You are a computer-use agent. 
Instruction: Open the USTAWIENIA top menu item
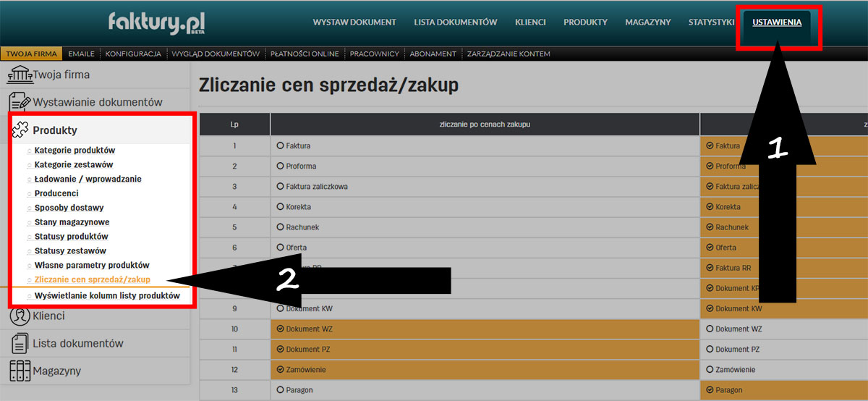tap(777, 22)
